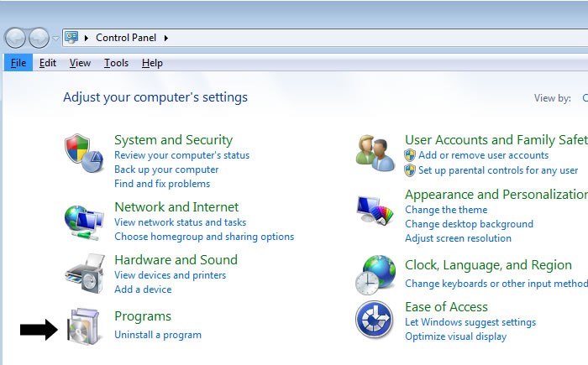The image size is (588, 365).
Task: Expand the arrow before Control Panel in address bar
Action: click(87, 38)
